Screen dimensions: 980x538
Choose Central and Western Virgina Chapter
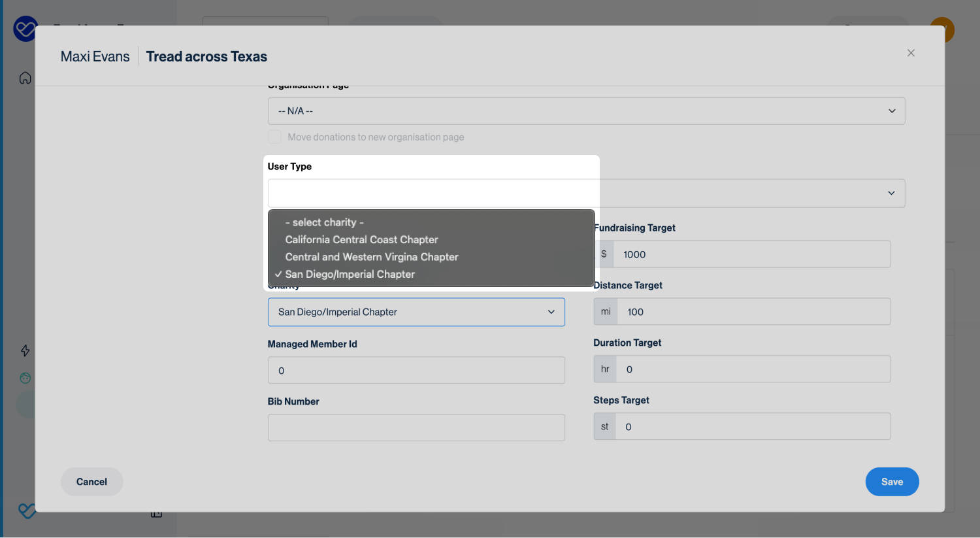pos(372,257)
